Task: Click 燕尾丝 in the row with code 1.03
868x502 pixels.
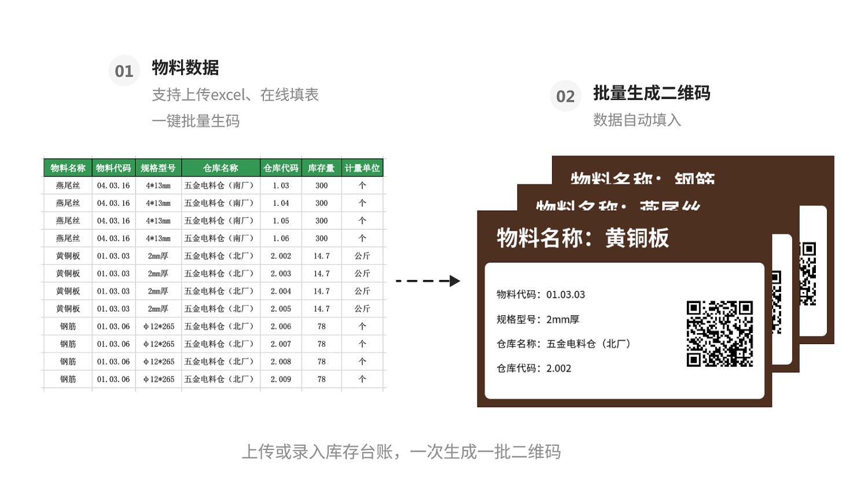Action: [x=68, y=186]
